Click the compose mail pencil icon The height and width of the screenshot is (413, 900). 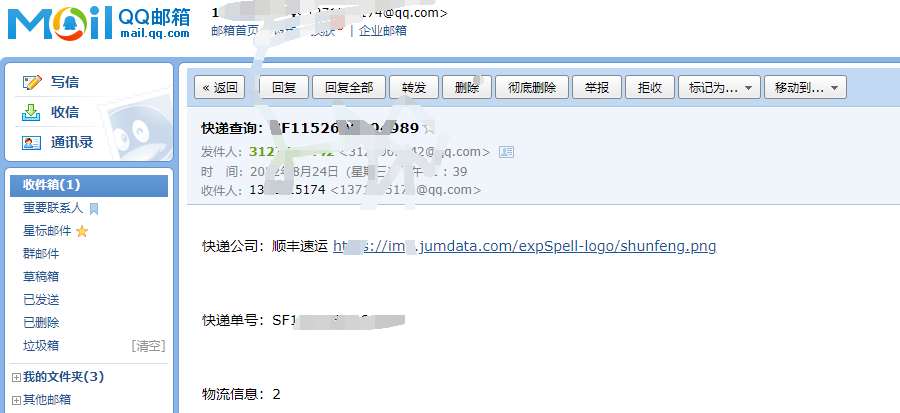(32, 82)
